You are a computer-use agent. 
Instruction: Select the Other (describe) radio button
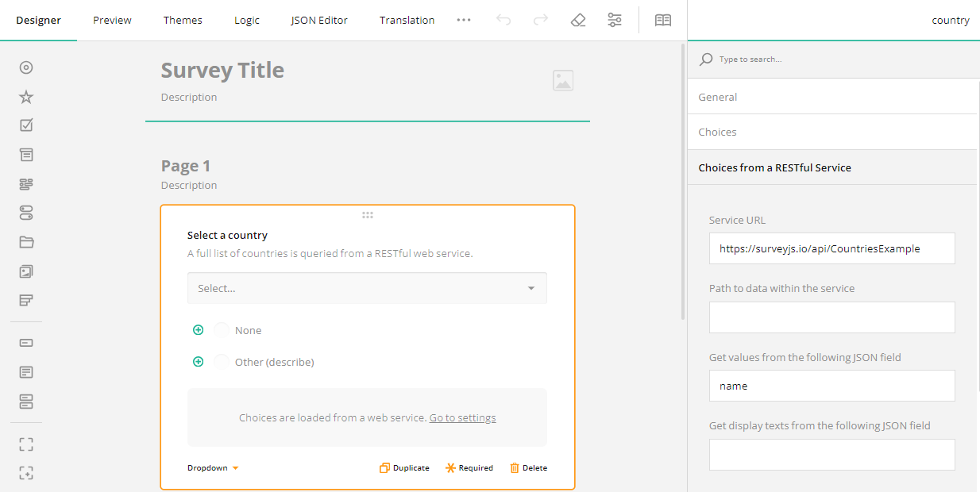[220, 361]
